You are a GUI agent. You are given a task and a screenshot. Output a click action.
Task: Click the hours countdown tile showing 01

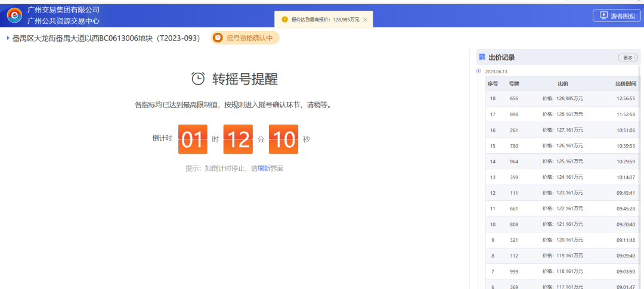tap(193, 139)
